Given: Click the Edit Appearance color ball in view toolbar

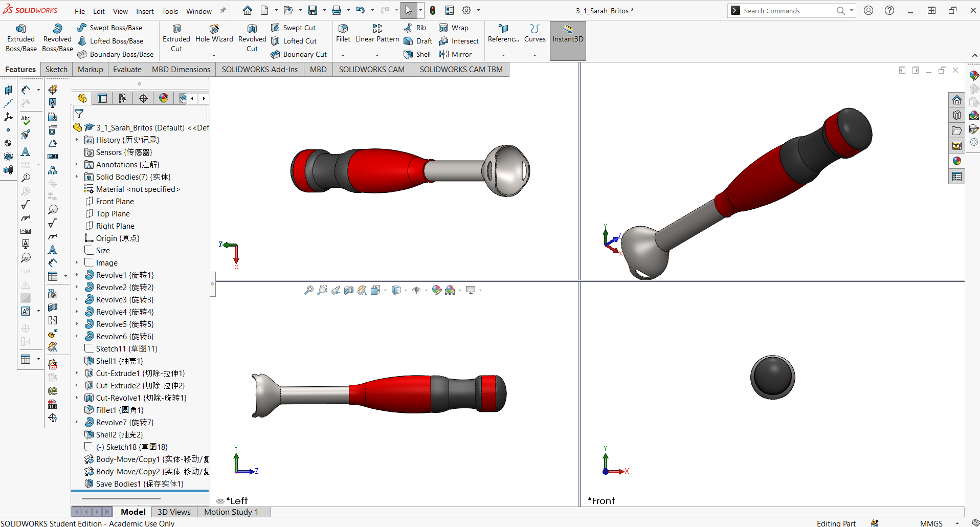Looking at the screenshot, I should 436,290.
